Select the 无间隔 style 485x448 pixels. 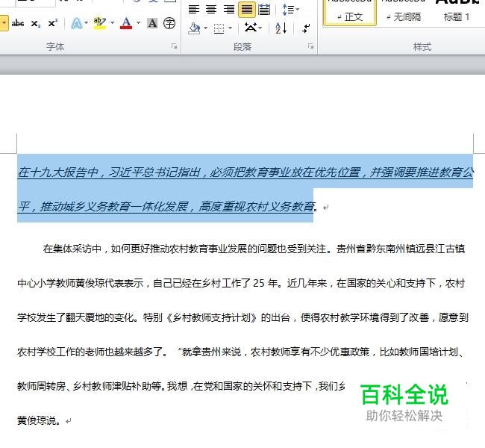404,13
